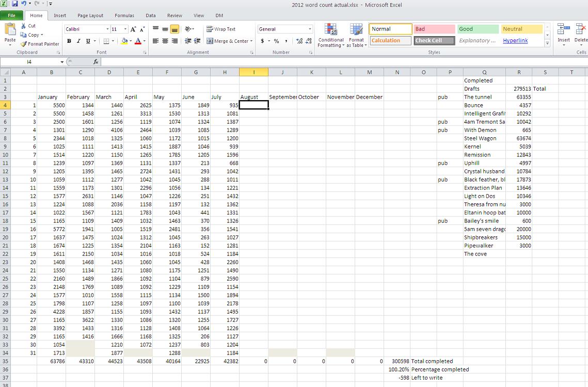Expand the General number format dropdown
Viewport: 588px width, 387px height.
(310, 29)
